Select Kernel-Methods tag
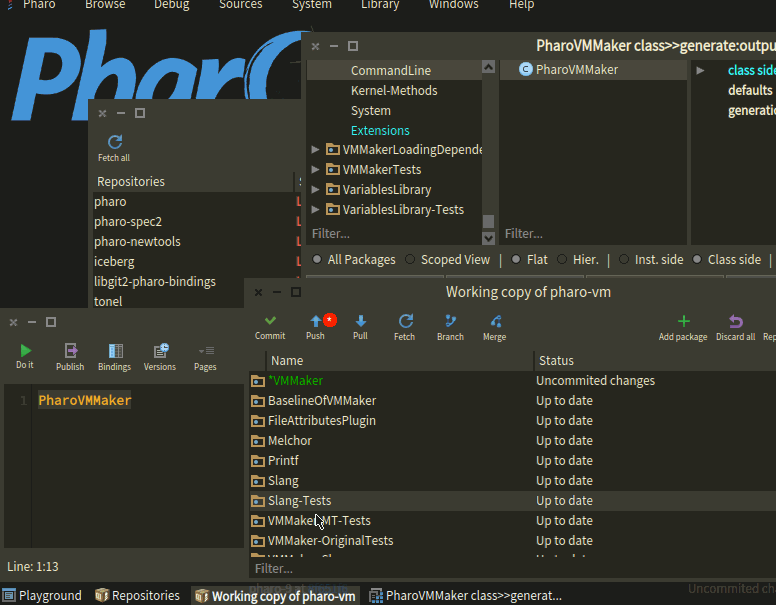The image size is (776, 605). 394,90
